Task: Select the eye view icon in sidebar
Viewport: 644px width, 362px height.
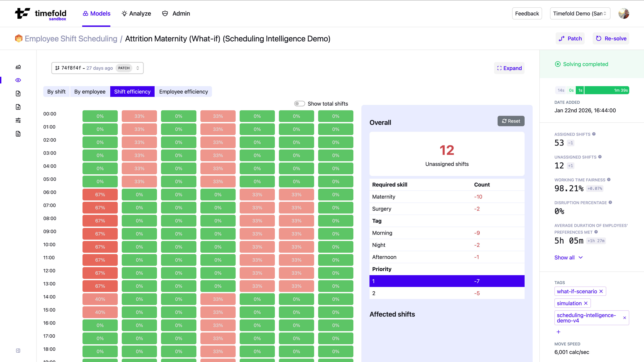Action: coord(18,80)
